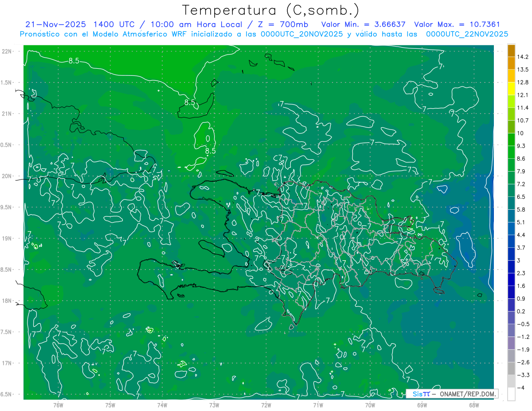The height and width of the screenshot is (411, 532).
Task: Click the 5.8 value on color scale
Action: pos(521,210)
